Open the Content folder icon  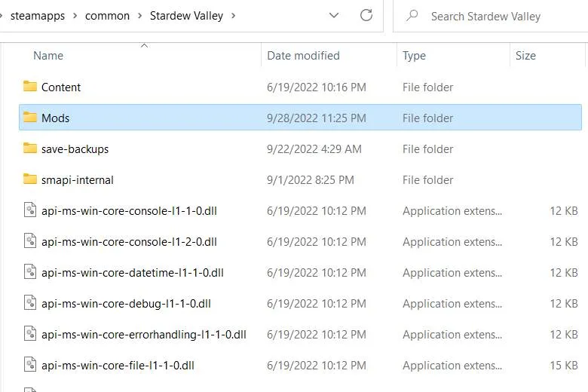point(30,86)
